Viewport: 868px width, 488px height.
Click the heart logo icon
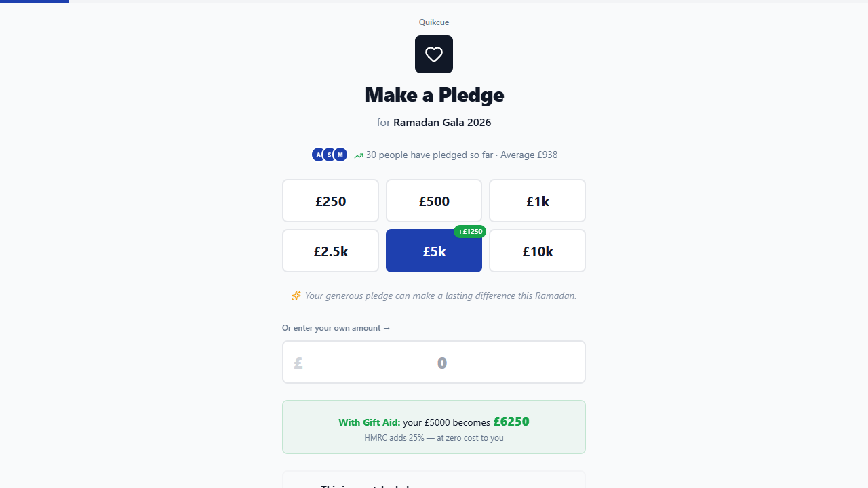click(434, 54)
